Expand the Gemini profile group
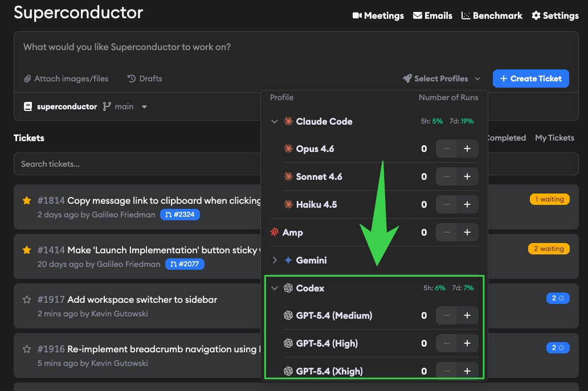 (275, 260)
